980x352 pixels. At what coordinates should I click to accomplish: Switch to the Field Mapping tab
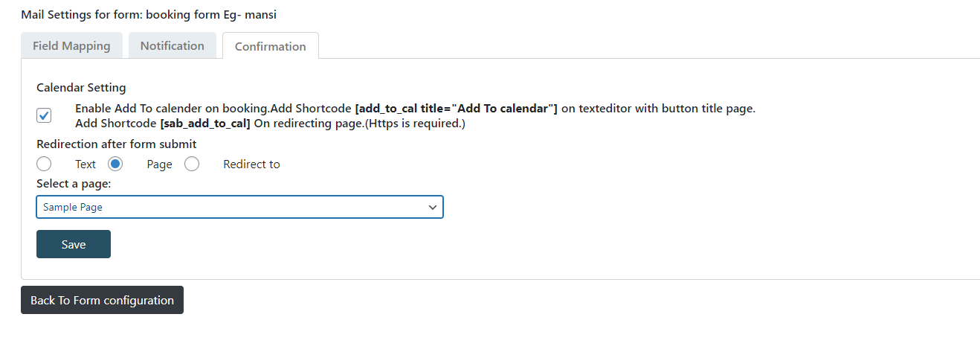pyautogui.click(x=71, y=45)
